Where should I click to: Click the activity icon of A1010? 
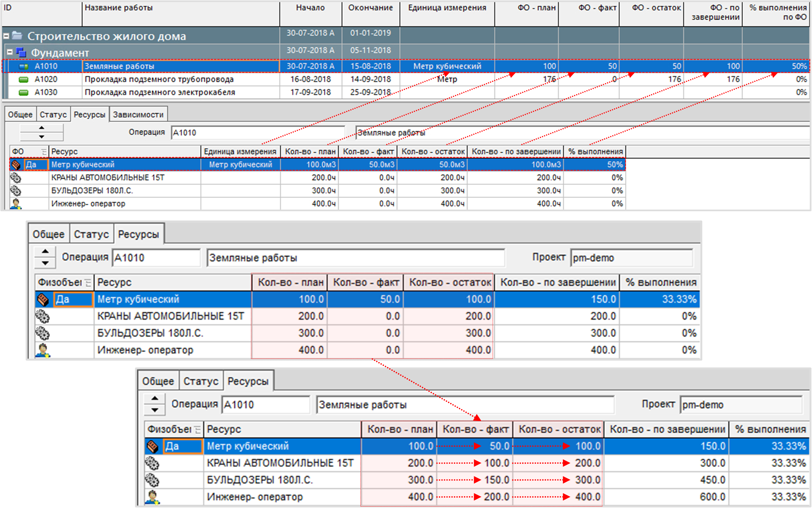[23, 66]
